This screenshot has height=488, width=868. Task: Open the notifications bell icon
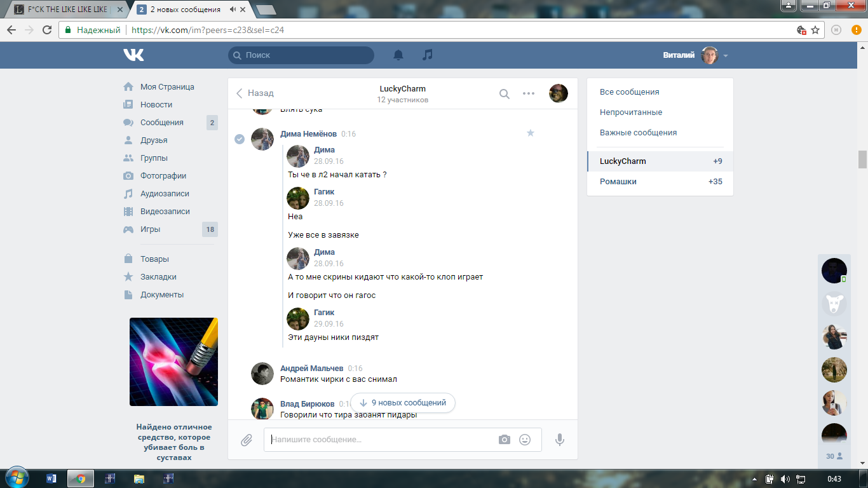coord(398,55)
